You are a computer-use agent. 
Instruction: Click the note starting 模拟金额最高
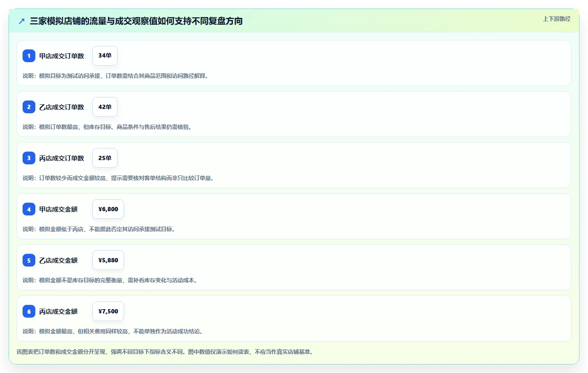[113, 331]
